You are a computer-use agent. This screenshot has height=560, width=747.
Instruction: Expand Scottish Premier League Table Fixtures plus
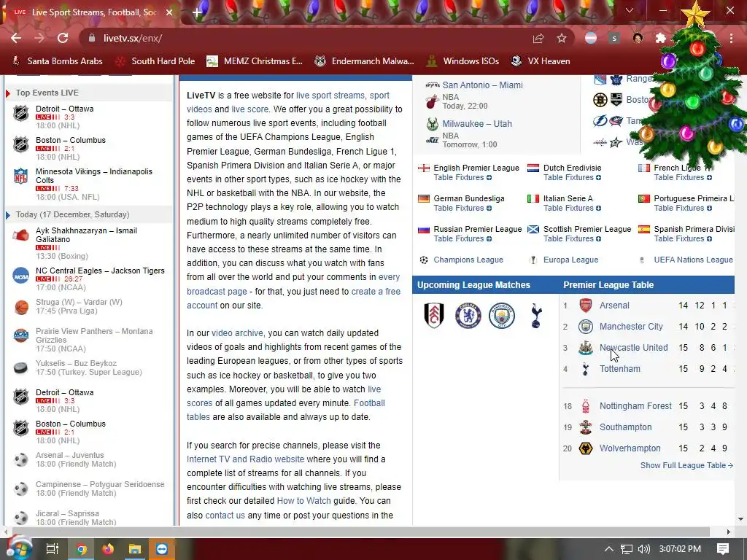pyautogui.click(x=598, y=238)
